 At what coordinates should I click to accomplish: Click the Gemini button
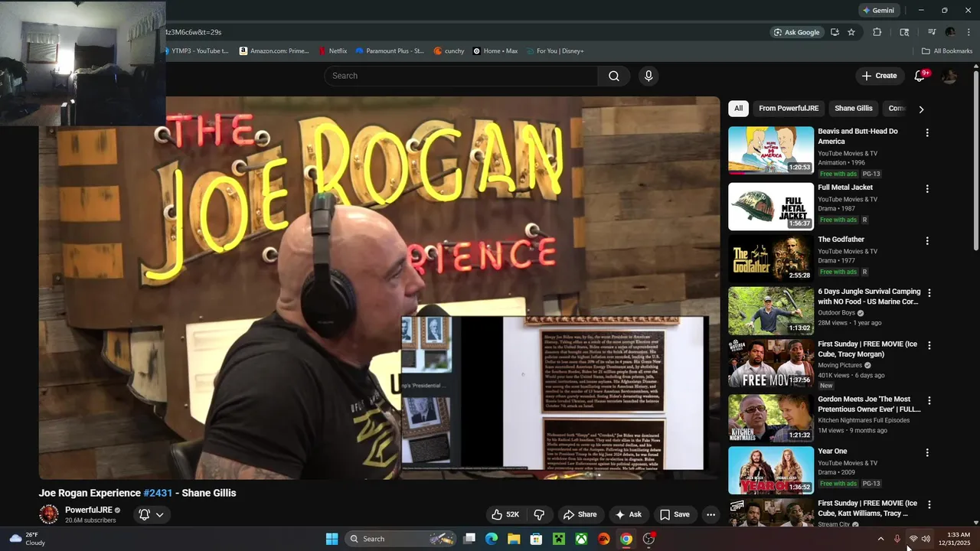point(877,11)
